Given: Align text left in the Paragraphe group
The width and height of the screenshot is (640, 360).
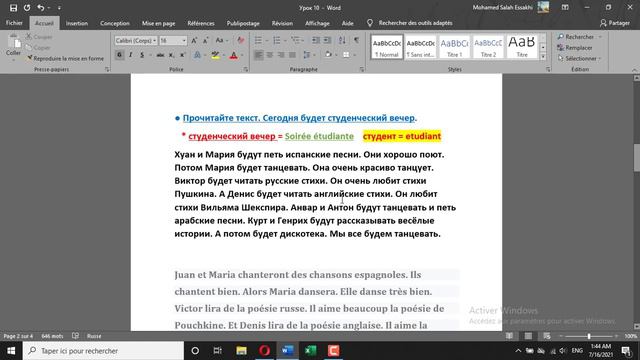Looking at the screenshot, I should (258, 55).
